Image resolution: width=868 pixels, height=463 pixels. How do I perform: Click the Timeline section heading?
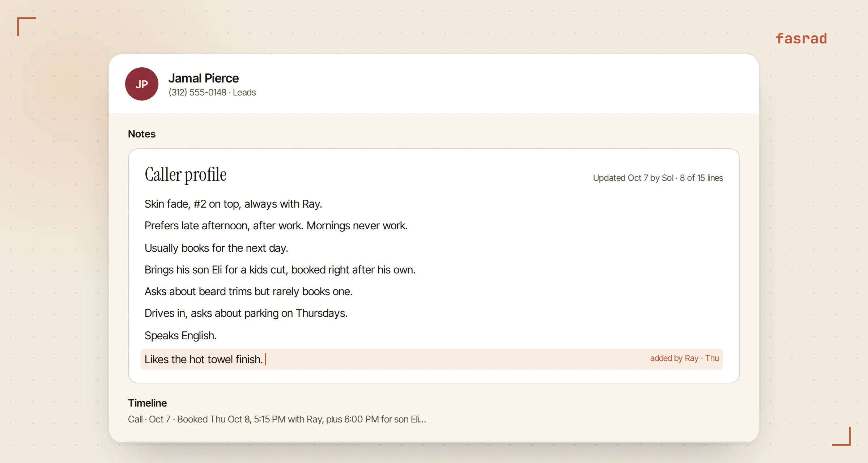coord(147,403)
